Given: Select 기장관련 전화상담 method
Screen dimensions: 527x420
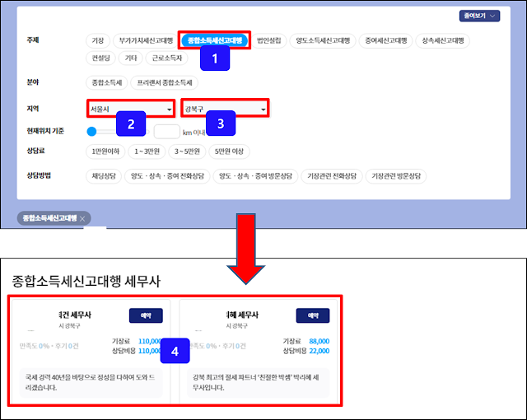Looking at the screenshot, I should (332, 176).
